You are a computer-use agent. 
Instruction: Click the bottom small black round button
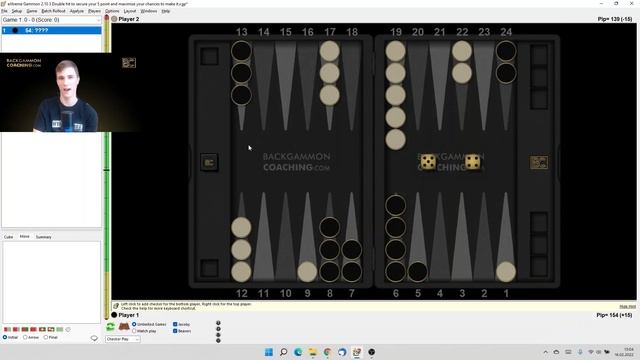click(x=218, y=340)
